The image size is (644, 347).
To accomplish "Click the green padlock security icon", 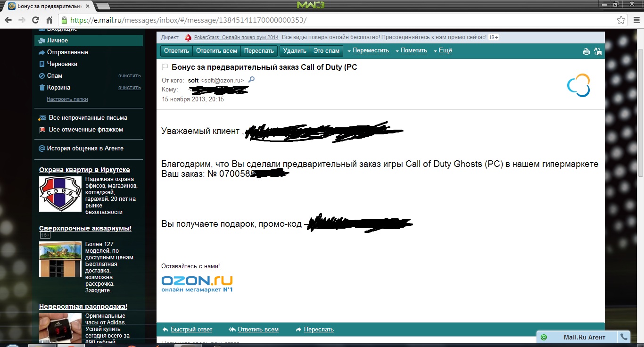I will click(x=65, y=20).
